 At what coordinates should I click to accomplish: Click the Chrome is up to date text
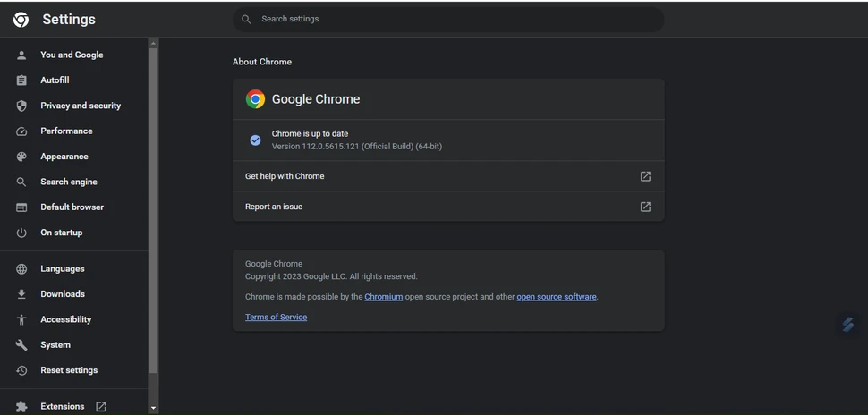pyautogui.click(x=310, y=134)
